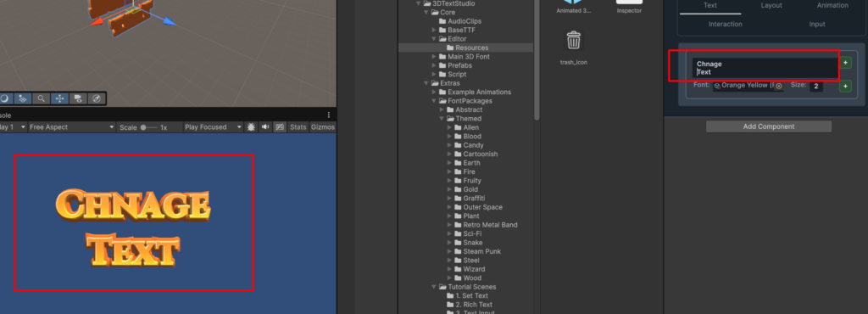Select the Example Animations folder
Image resolution: width=868 pixels, height=314 pixels.
(x=480, y=92)
